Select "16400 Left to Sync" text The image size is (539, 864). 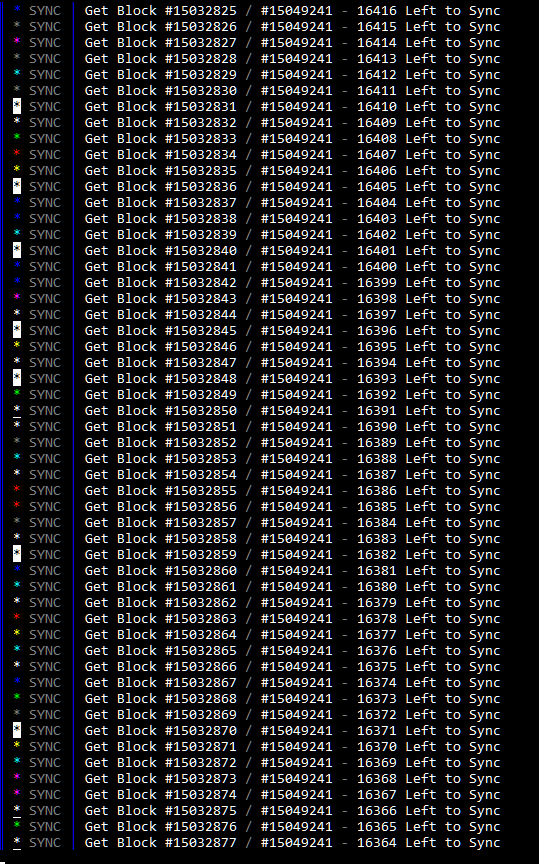(428, 266)
